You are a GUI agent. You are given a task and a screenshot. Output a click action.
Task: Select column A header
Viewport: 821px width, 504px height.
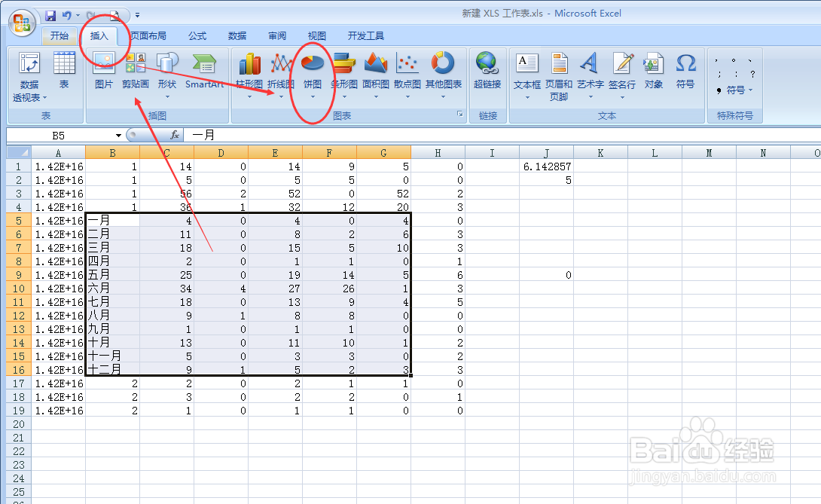pos(58,152)
